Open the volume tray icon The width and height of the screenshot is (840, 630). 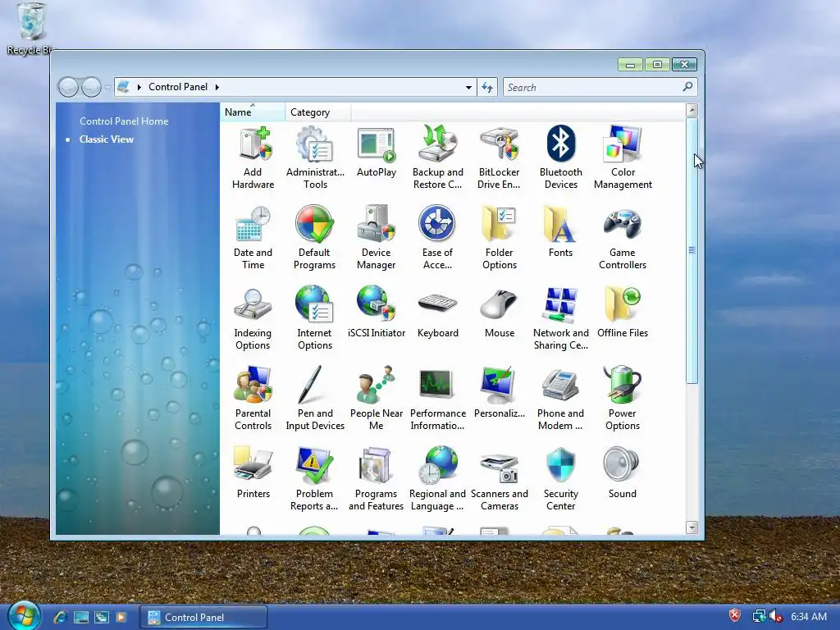(x=775, y=617)
